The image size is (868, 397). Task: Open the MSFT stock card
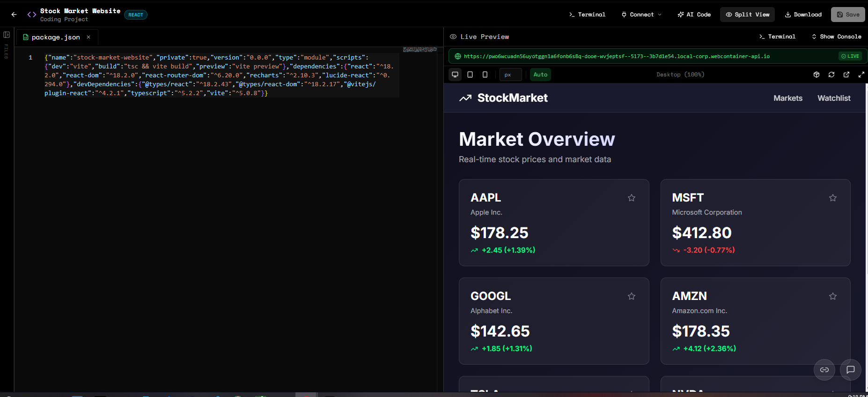coord(756,223)
